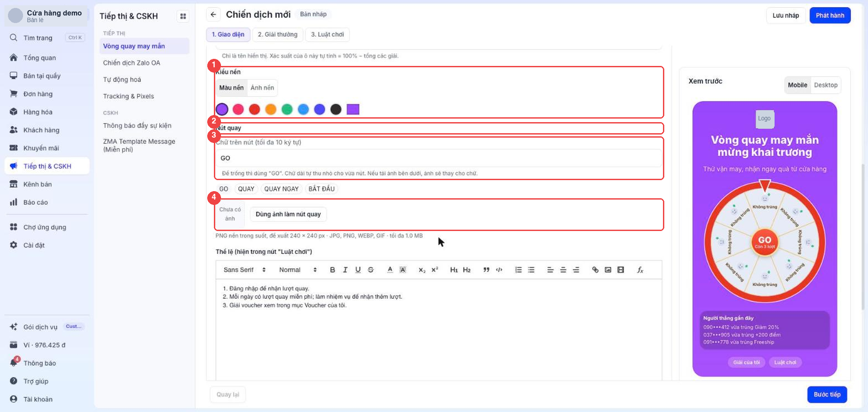Pick the pink background color swatch
The height and width of the screenshot is (412, 868).
click(x=238, y=109)
